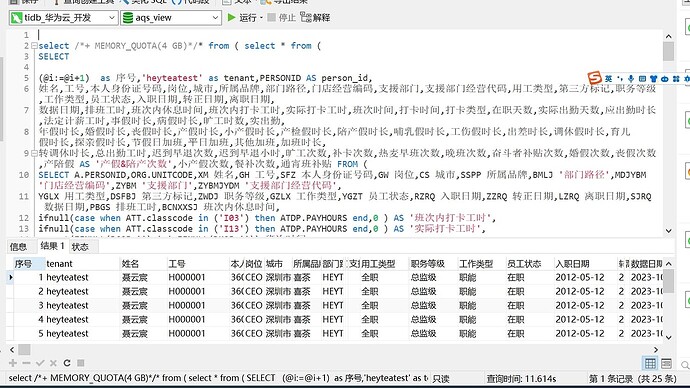Click the 职务等级 column header

tap(433, 264)
